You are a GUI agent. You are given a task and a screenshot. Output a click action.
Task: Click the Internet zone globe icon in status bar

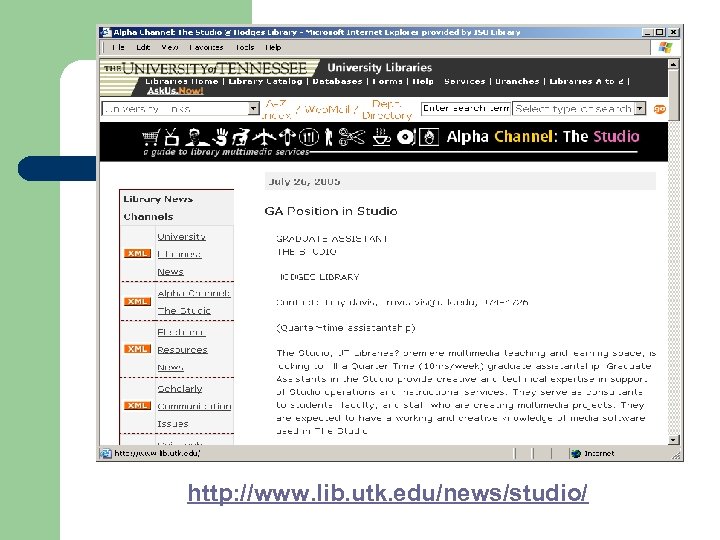pyautogui.click(x=575, y=453)
